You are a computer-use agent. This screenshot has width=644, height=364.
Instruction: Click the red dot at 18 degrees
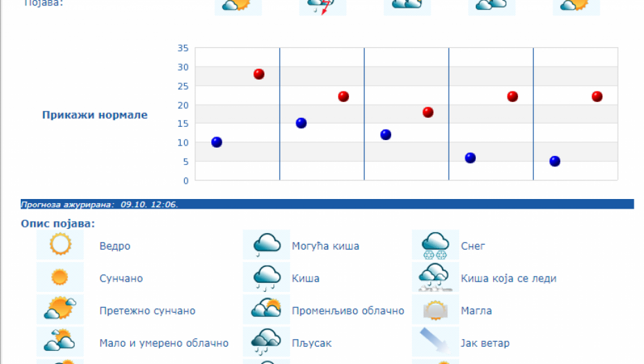[428, 112]
